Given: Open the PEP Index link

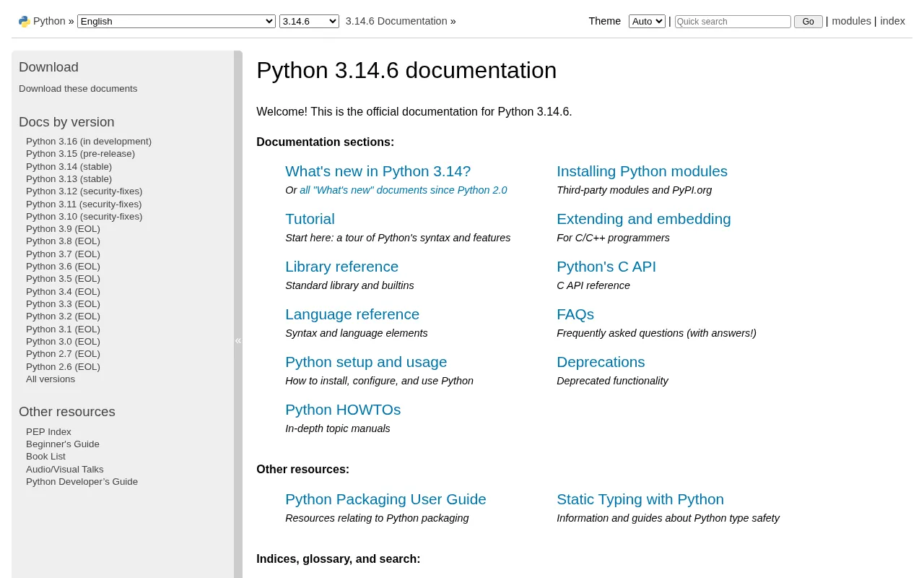Looking at the screenshot, I should (48, 431).
